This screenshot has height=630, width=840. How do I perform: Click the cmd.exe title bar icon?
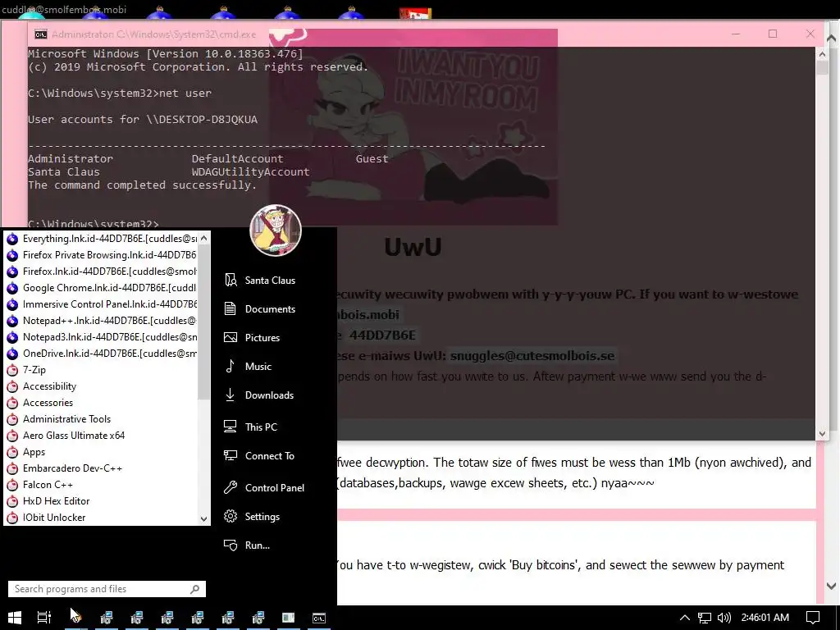41,34
